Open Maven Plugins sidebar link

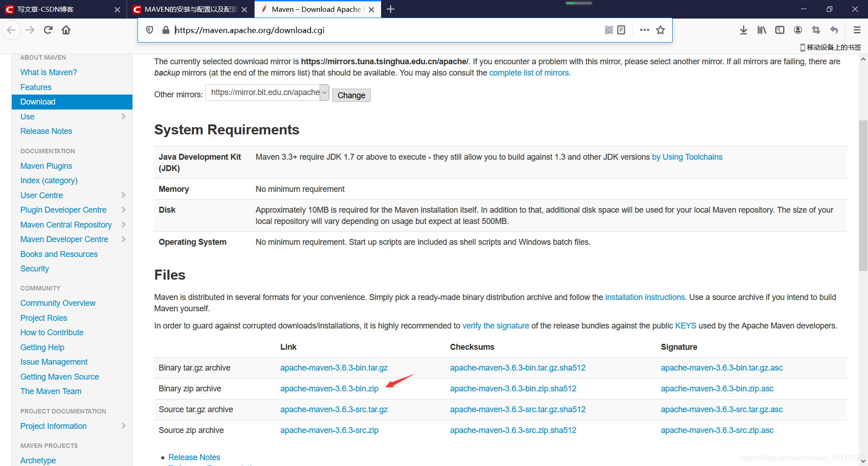(x=46, y=166)
